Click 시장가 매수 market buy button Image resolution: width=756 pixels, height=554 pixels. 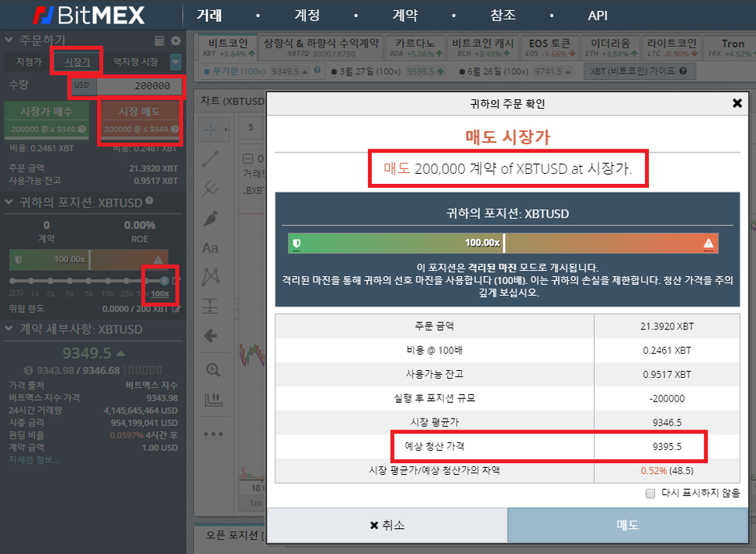click(x=46, y=120)
